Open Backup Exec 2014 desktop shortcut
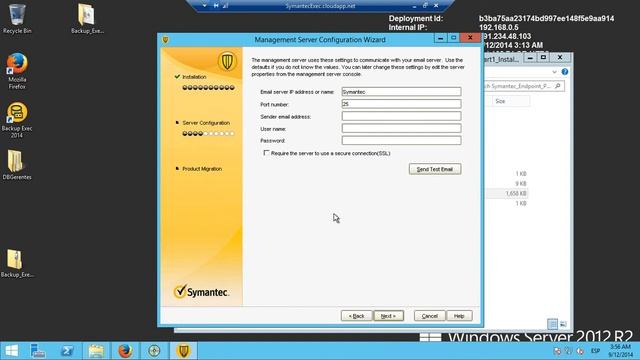The width and height of the screenshot is (640, 360). coord(17,120)
